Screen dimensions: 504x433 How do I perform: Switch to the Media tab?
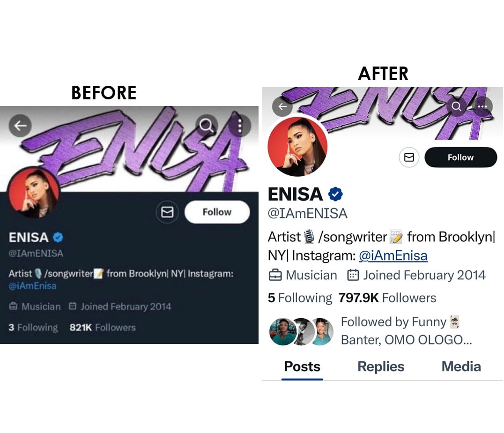[x=461, y=367]
